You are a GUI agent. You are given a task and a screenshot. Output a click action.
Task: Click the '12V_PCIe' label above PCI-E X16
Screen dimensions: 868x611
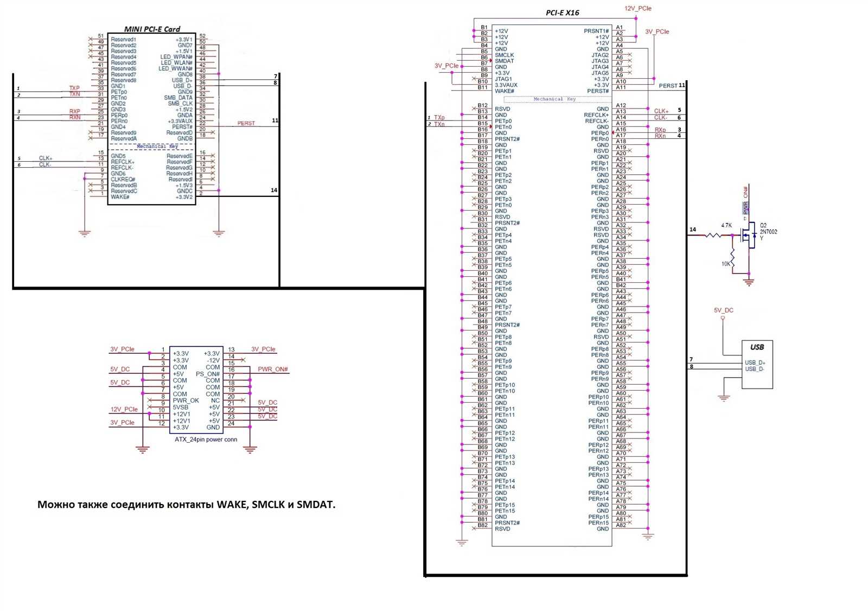(637, 9)
